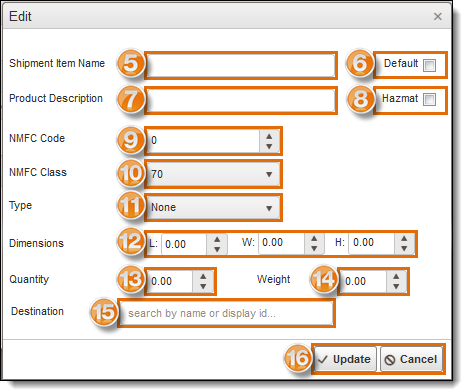This screenshot has height=390, width=464.
Task: Increase Weight using the up arrow
Action: (396, 277)
